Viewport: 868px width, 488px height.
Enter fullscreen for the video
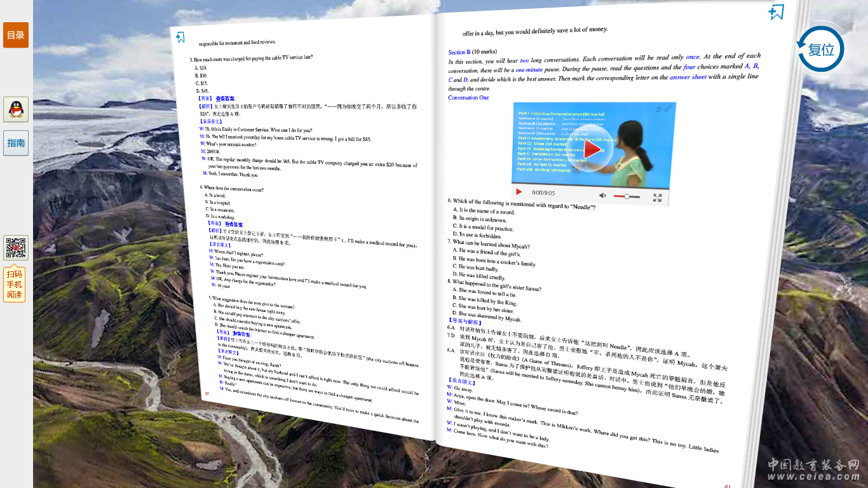click(x=657, y=198)
